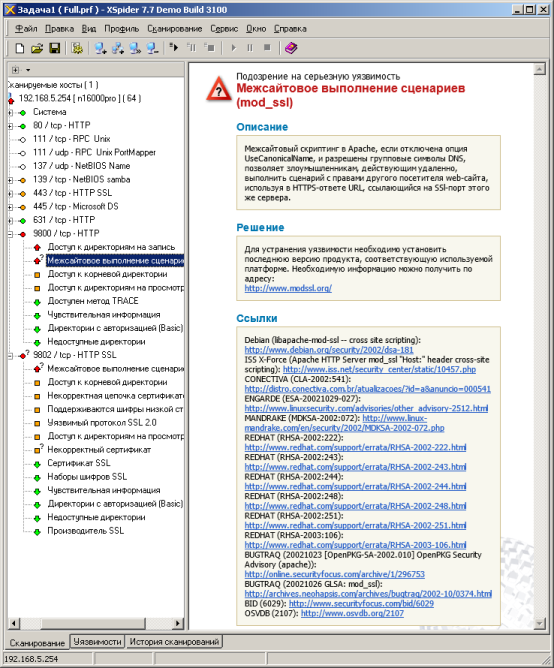This screenshot has height=668, width=554.
Task: Expand the 80 / tcp - HTTP node
Action: click(x=10, y=126)
